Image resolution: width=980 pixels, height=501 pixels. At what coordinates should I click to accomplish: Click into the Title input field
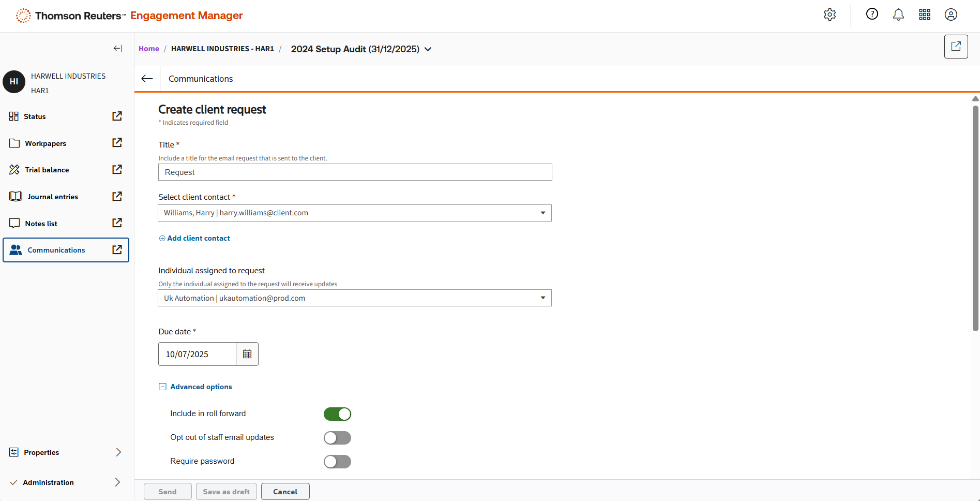click(355, 172)
